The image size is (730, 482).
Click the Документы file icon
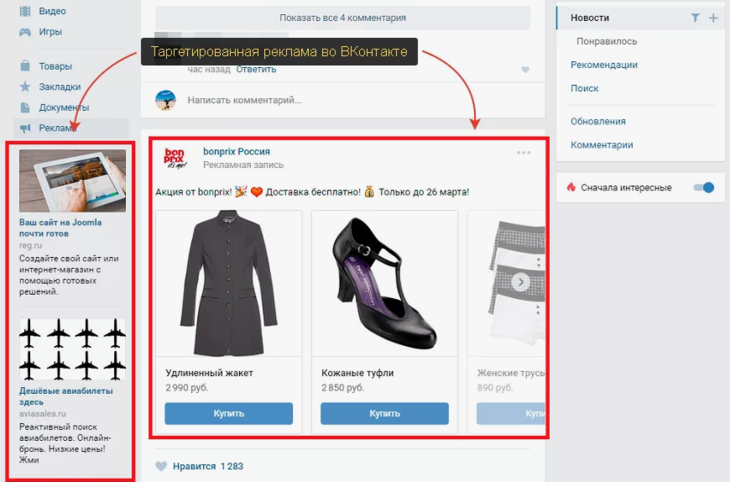(25, 108)
